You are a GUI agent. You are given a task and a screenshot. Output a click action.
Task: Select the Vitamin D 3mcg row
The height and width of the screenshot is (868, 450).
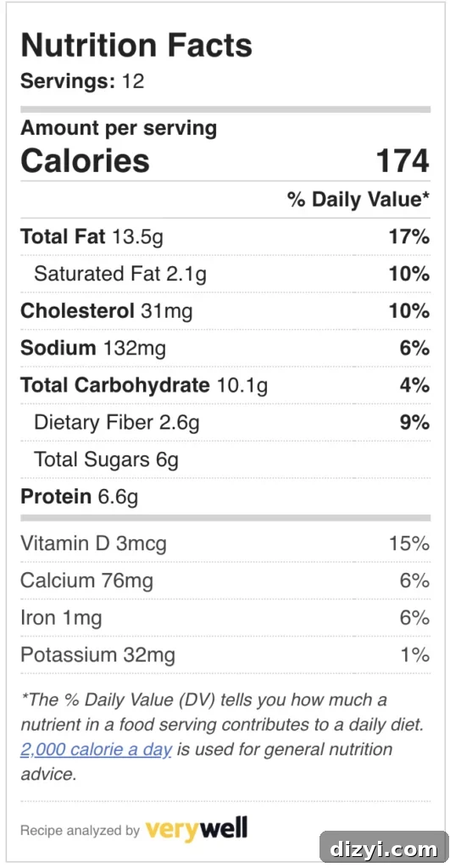coord(225,543)
